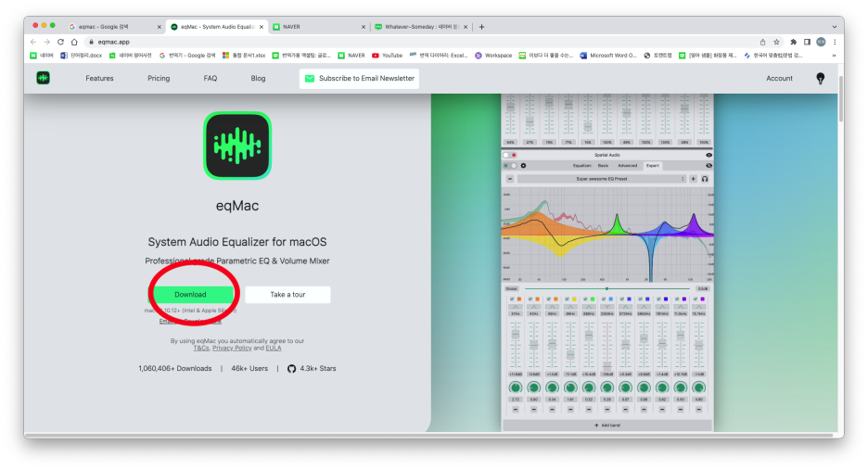Click the Take a tour button
Viewport: 868px width, 470px height.
pyautogui.click(x=287, y=295)
